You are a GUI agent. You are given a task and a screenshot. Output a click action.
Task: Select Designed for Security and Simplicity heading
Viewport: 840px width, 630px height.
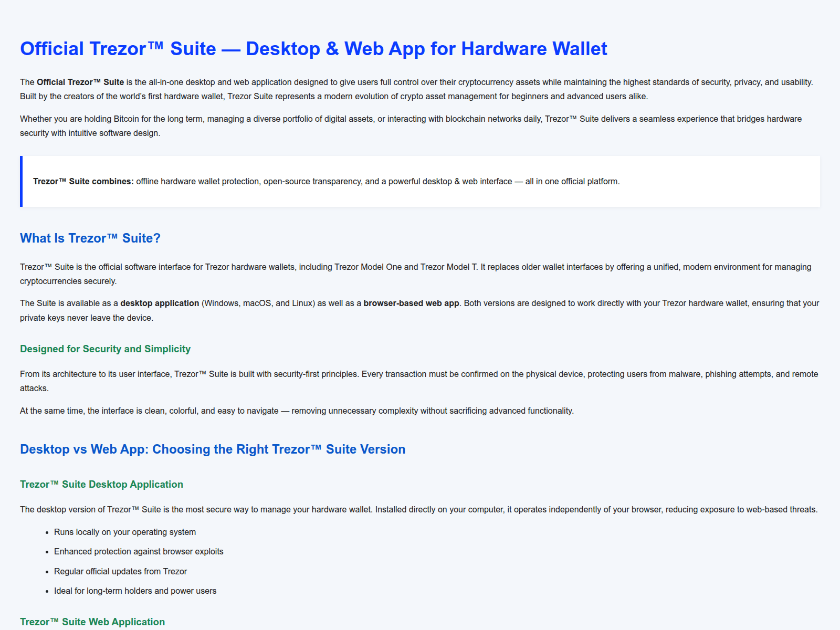click(105, 349)
